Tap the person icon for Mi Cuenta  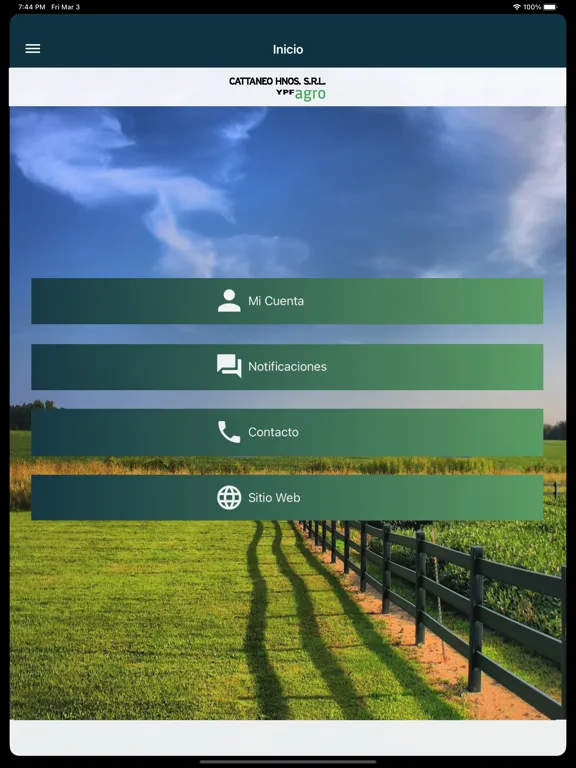coord(229,301)
